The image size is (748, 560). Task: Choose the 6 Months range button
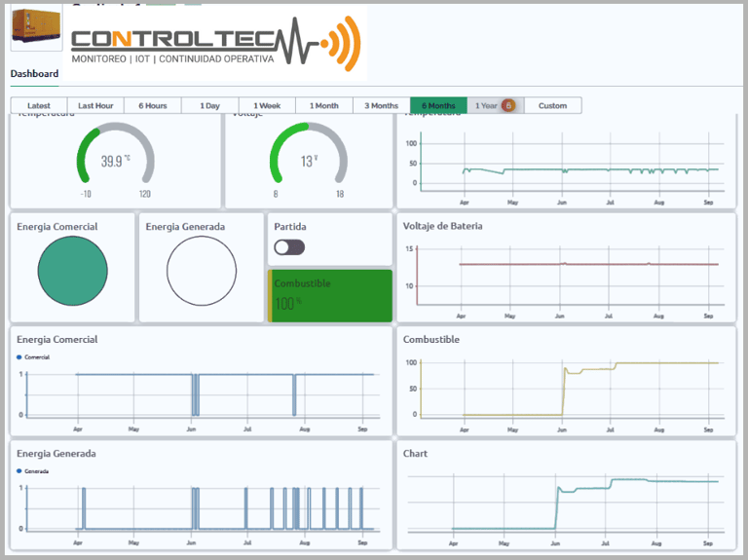coord(438,105)
